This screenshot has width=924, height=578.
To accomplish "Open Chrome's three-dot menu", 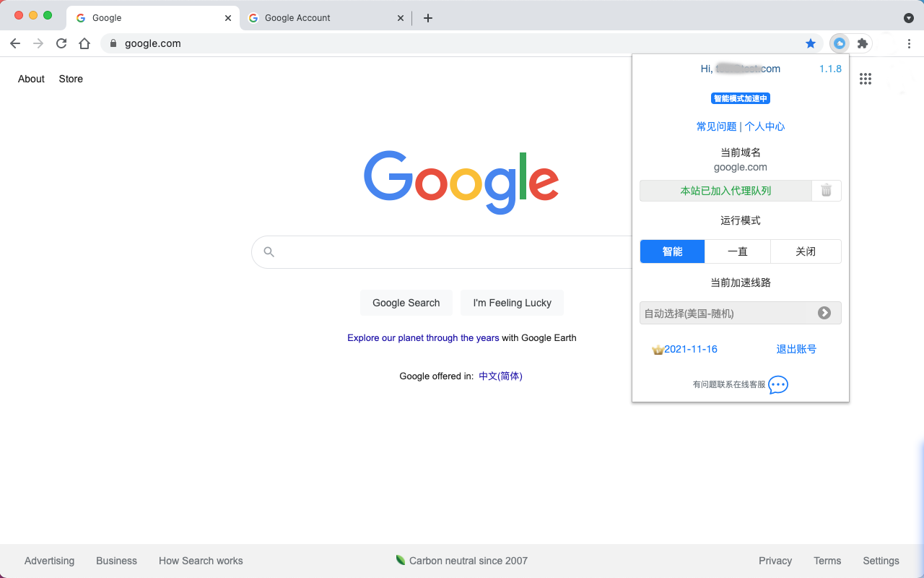I will click(909, 43).
